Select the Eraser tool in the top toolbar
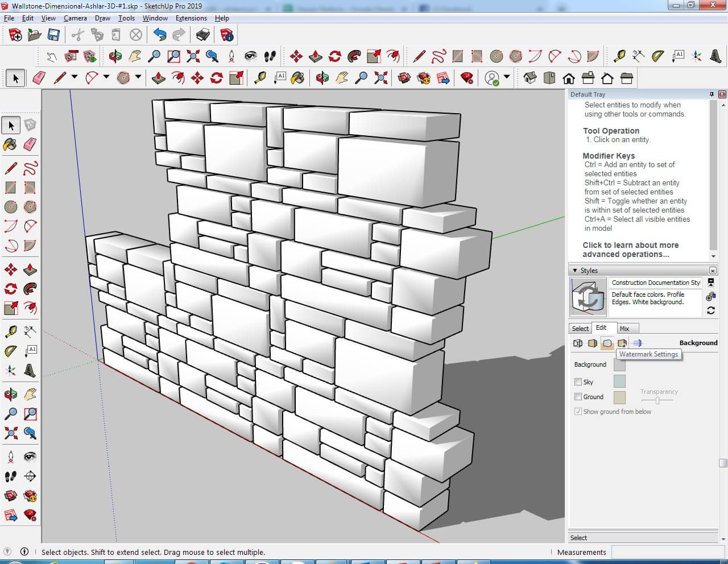 [x=39, y=78]
